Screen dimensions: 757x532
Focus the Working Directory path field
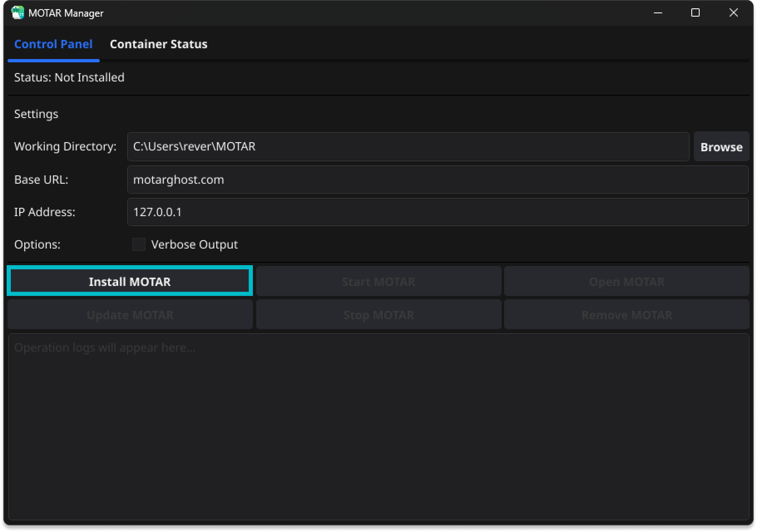(408, 147)
